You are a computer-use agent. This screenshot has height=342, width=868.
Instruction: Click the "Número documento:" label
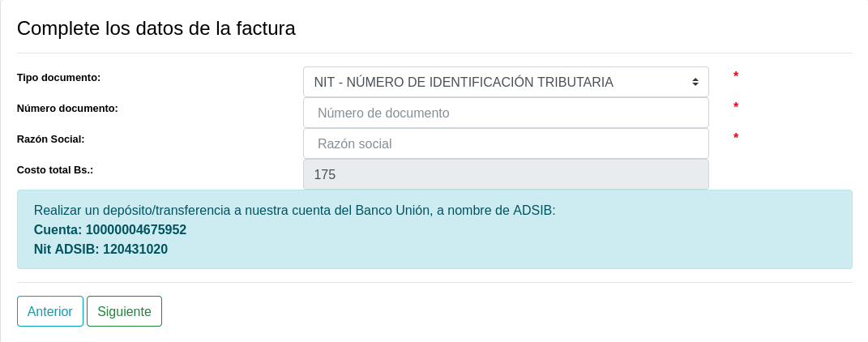(x=67, y=108)
